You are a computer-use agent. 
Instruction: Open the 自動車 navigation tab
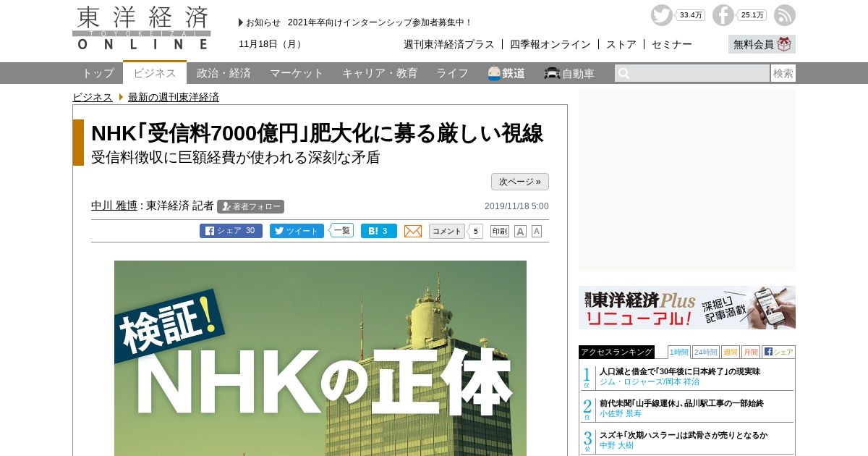click(x=570, y=73)
